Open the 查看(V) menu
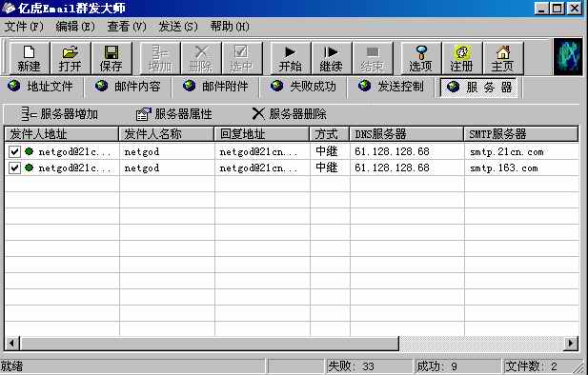Viewport: 588px width, 375px height. (127, 27)
